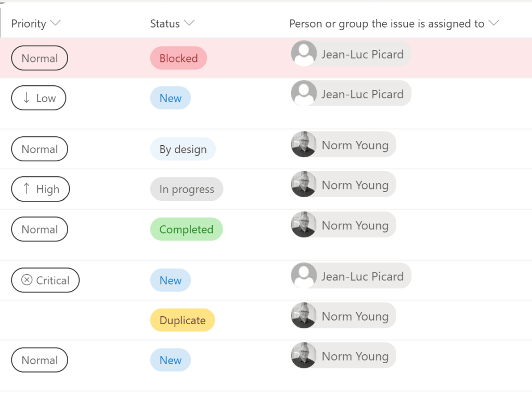The image size is (532, 397).
Task: Click the By design status pill
Action: (183, 149)
